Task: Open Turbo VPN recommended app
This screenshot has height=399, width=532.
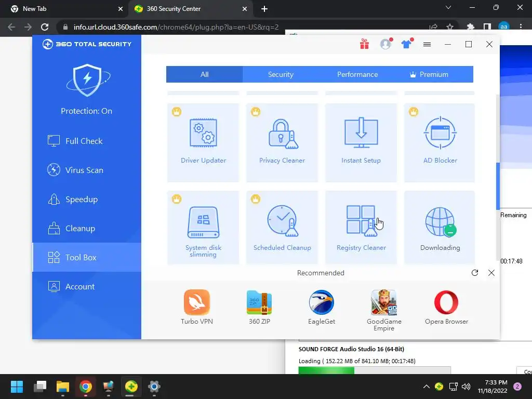Action: [x=197, y=307]
